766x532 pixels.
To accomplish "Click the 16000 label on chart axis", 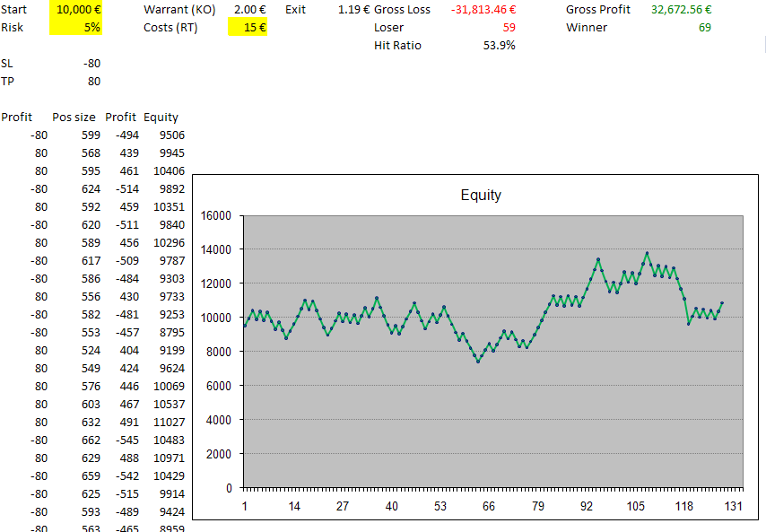I will click(x=216, y=215).
